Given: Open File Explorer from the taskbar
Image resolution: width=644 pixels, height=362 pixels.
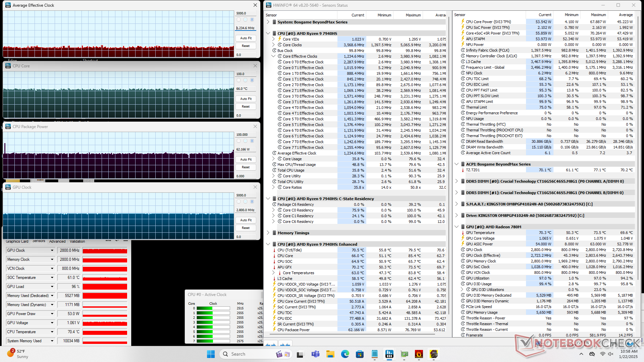Looking at the screenshot, I should click(330, 354).
